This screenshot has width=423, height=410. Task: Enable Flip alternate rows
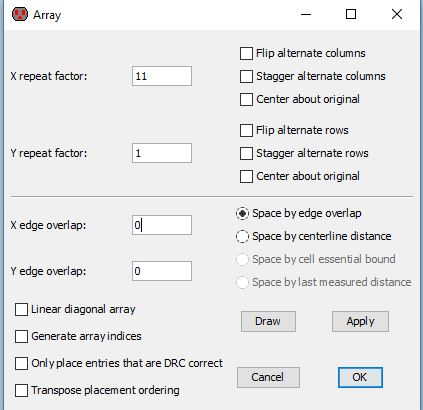[246, 130]
